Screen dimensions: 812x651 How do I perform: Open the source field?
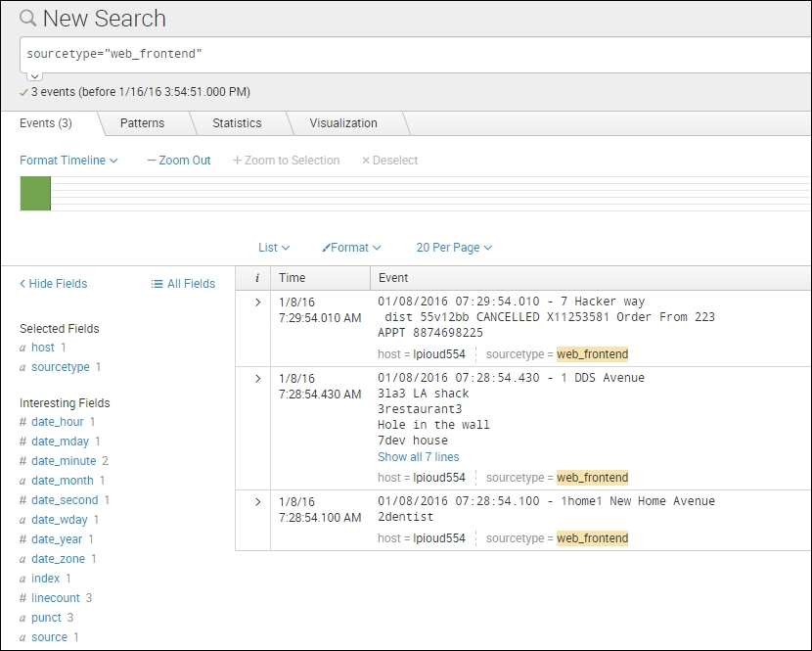click(x=50, y=637)
